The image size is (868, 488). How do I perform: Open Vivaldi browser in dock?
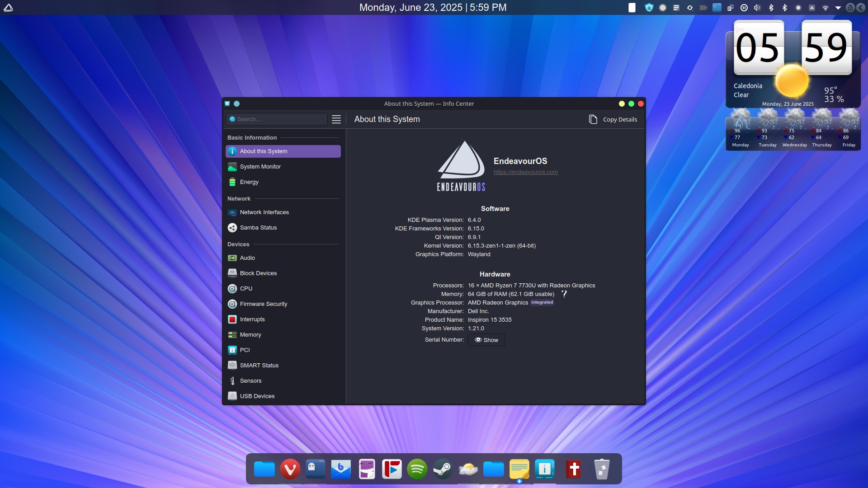[x=290, y=469]
